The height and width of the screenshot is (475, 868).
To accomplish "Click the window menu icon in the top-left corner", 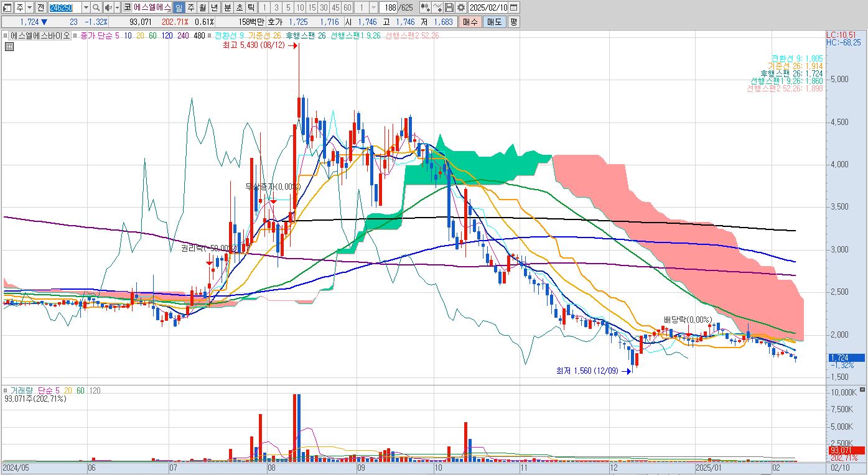I will point(7,7).
